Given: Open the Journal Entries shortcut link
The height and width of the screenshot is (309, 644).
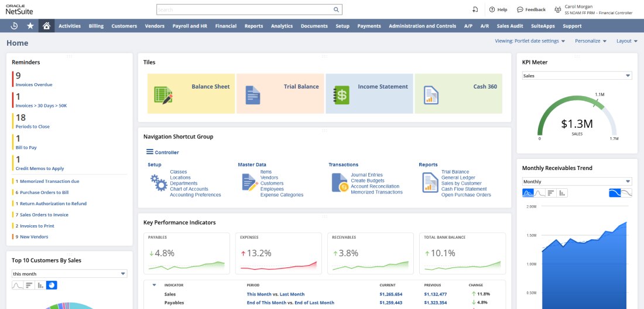Looking at the screenshot, I should [x=366, y=175].
